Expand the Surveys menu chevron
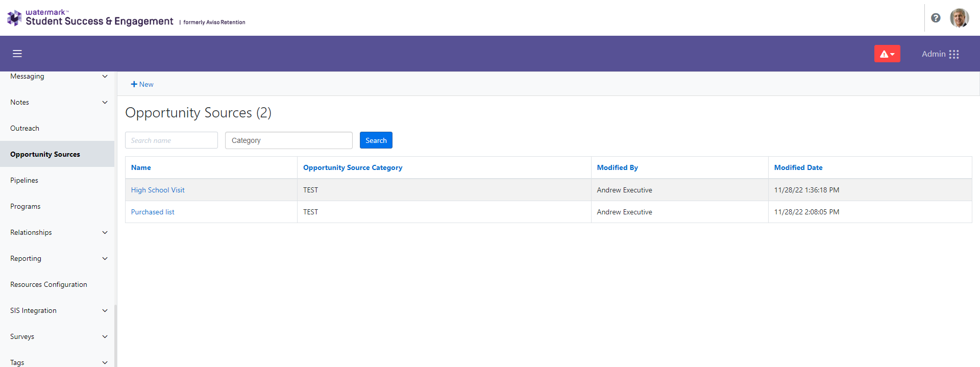The width and height of the screenshot is (980, 367). click(x=105, y=337)
